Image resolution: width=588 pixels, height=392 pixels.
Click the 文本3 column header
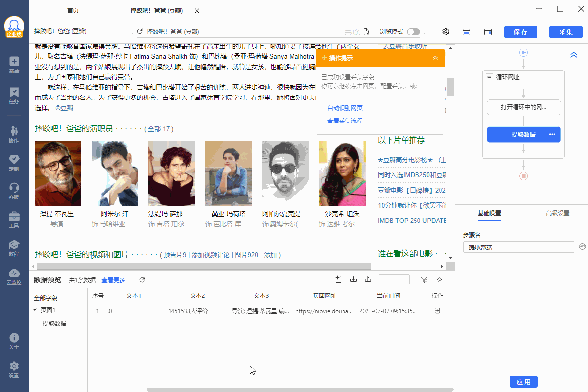261,295
